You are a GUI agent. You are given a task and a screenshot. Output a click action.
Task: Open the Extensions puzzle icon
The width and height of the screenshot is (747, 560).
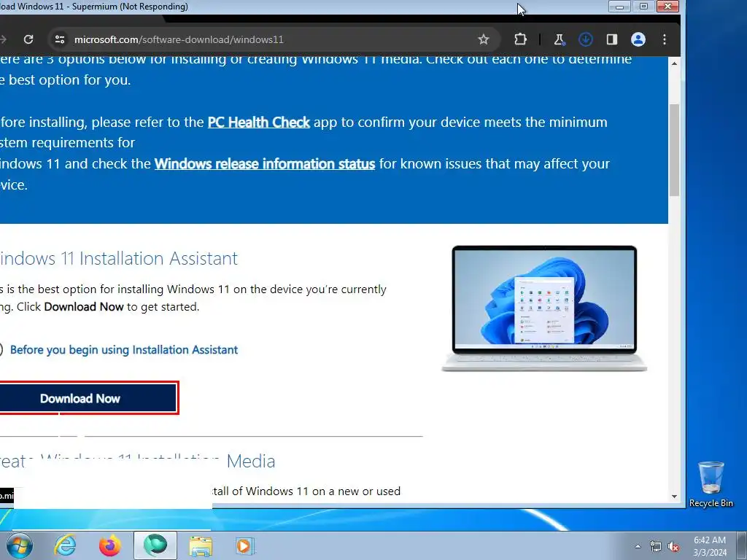click(520, 39)
